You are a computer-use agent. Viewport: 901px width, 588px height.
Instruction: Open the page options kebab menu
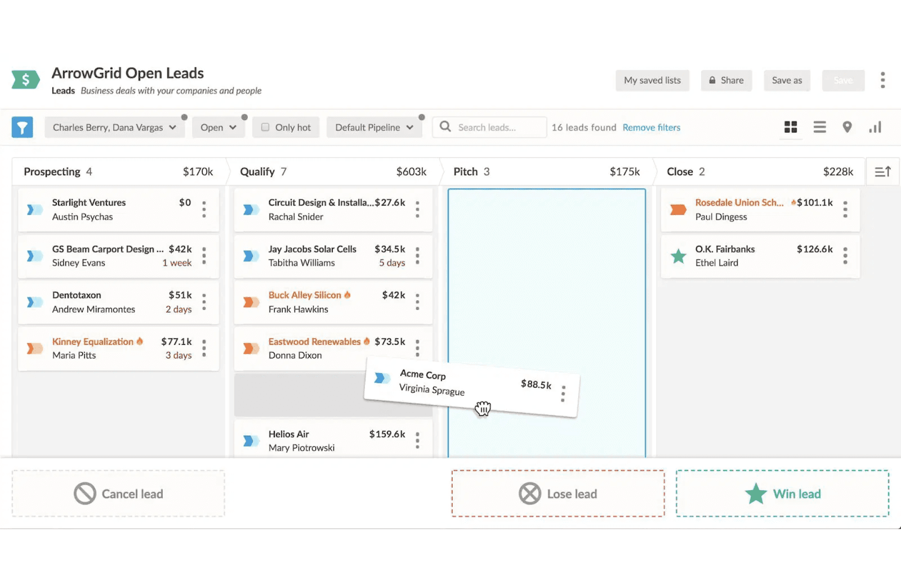[882, 80]
